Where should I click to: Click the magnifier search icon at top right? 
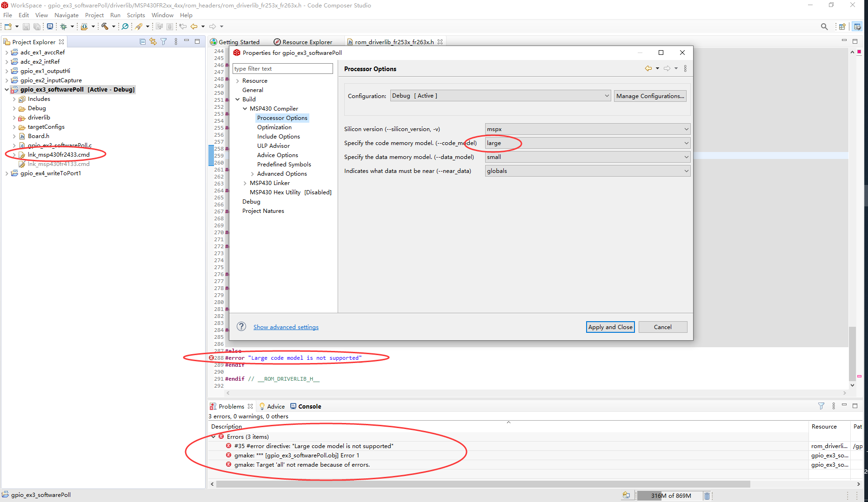coord(824,26)
